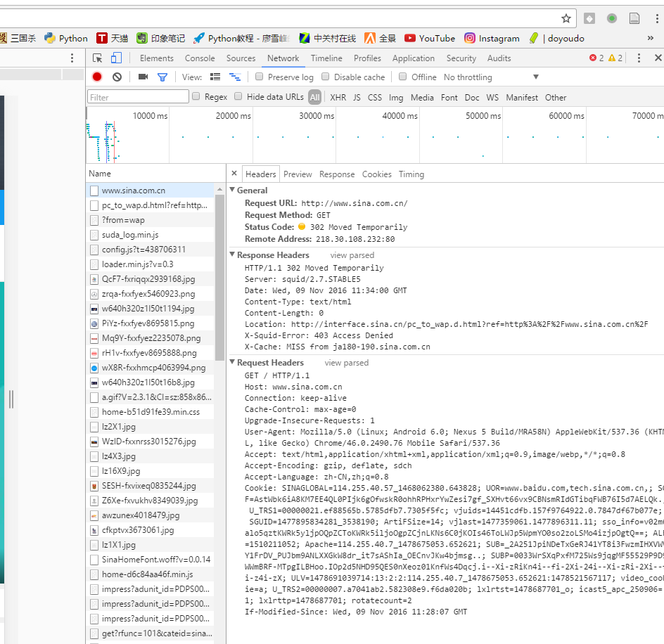Bookmark this page with the star icon
This screenshot has height=644, width=664.
[566, 18]
